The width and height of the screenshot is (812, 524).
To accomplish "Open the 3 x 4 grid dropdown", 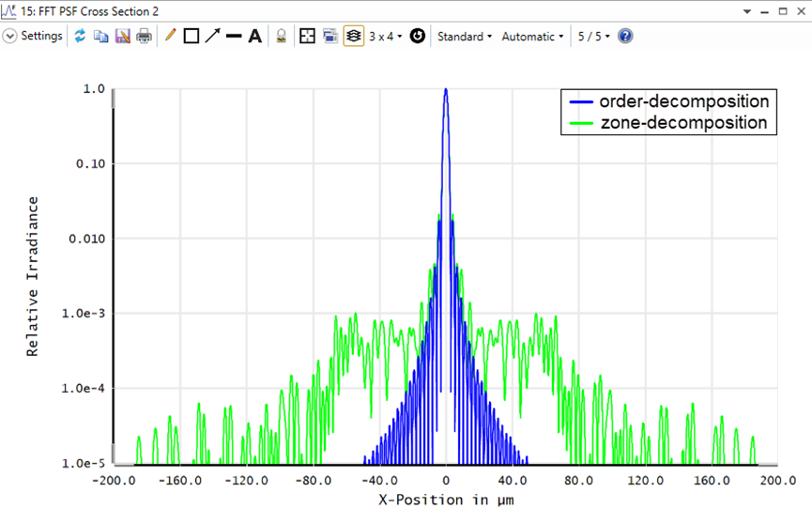I will pyautogui.click(x=385, y=37).
